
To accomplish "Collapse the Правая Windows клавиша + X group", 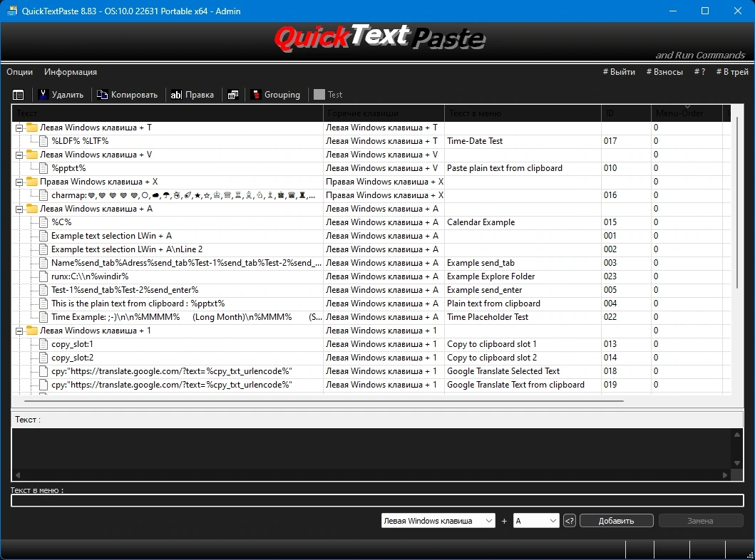I will [19, 182].
